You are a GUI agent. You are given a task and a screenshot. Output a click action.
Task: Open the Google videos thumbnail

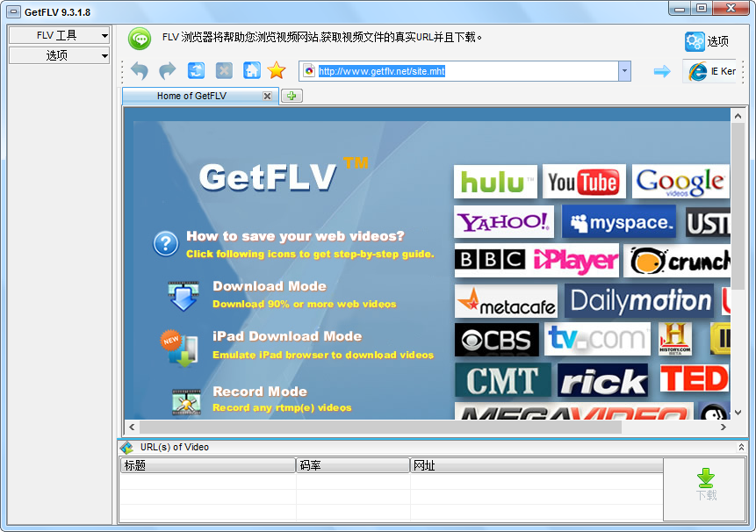(680, 181)
